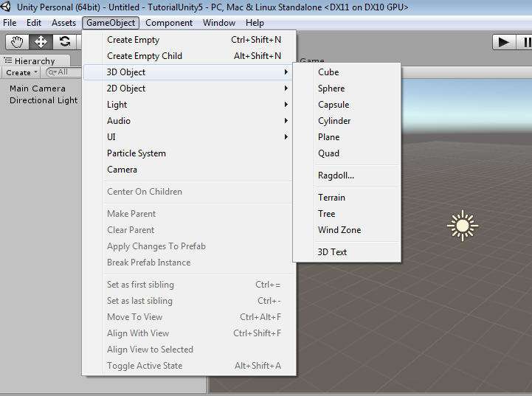The height and width of the screenshot is (396, 532).
Task: Click the Hierarchy search field
Action: [x=63, y=72]
